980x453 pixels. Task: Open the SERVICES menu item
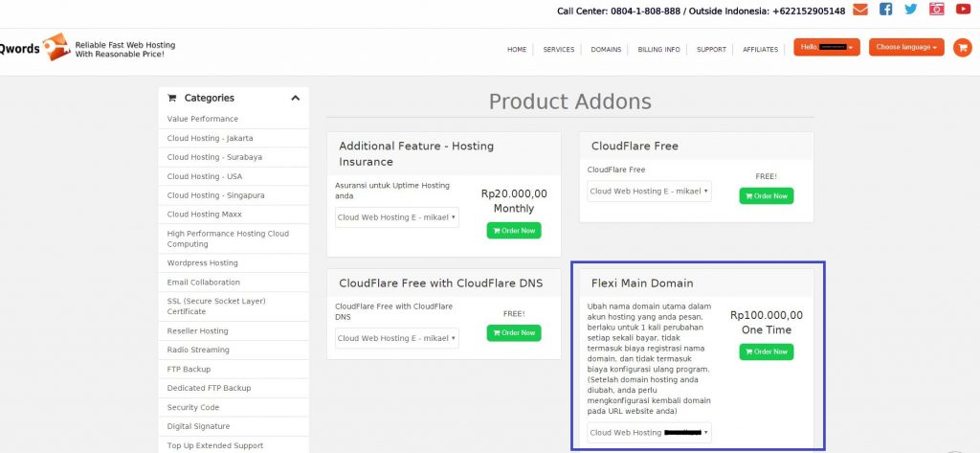pos(559,50)
